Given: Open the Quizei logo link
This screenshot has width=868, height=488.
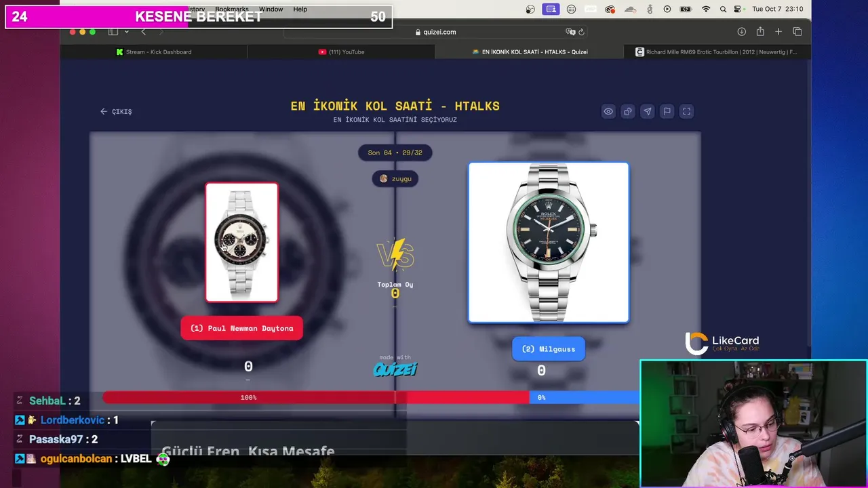Looking at the screenshot, I should 395,369.
